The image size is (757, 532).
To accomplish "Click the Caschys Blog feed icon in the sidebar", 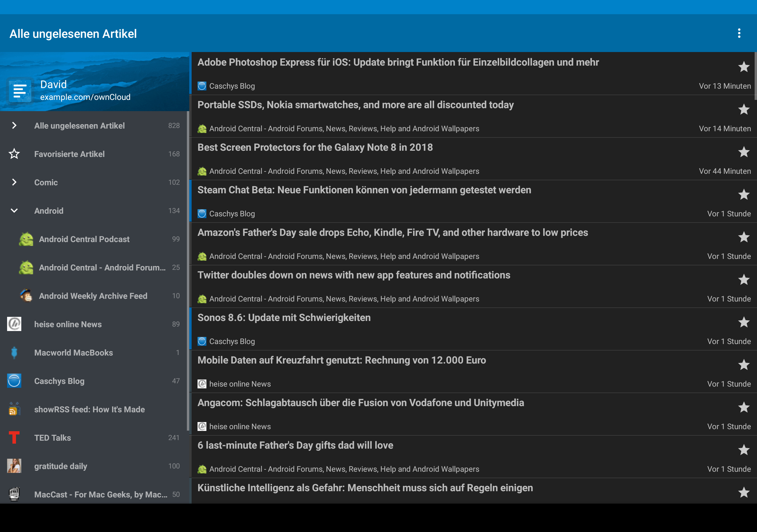I will (x=14, y=381).
